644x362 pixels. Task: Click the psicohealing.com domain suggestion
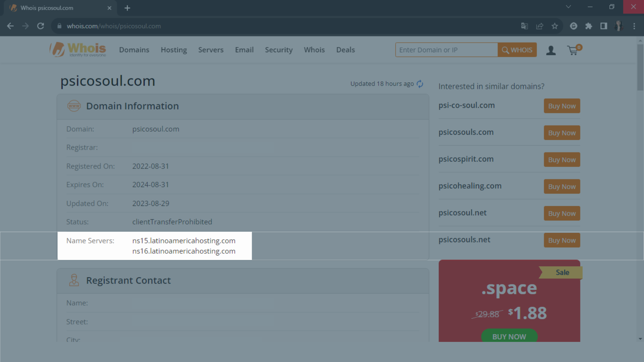click(x=470, y=186)
